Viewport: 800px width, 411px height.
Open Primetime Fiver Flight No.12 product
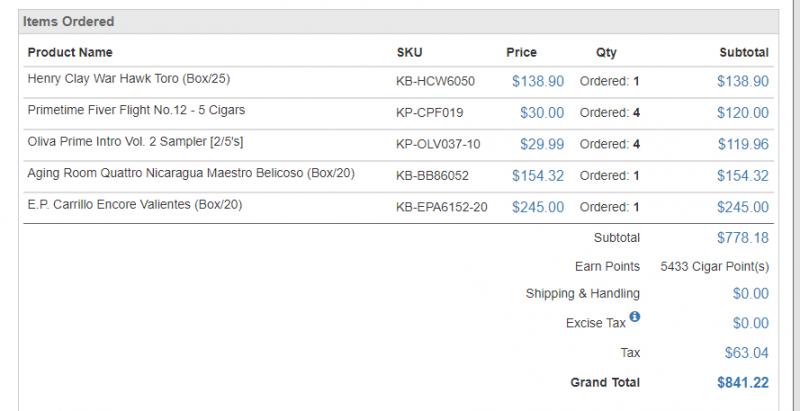coord(136,110)
